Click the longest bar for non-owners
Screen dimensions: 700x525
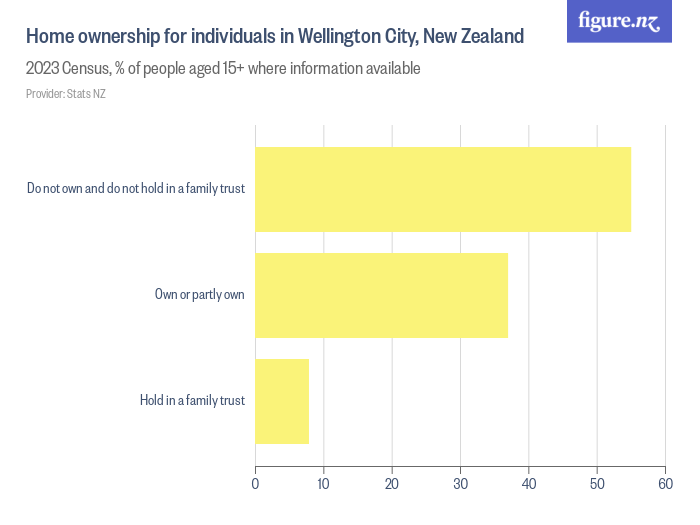(x=443, y=189)
